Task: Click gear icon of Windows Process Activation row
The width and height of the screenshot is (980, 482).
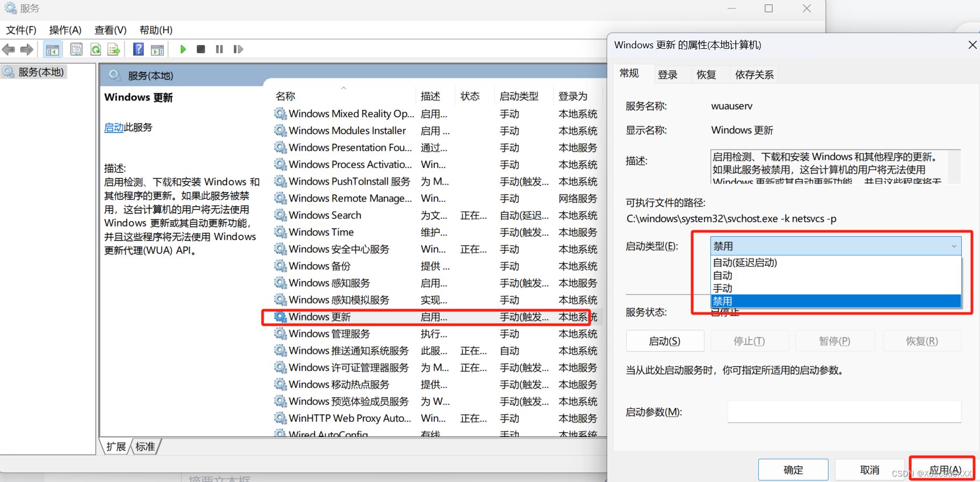Action: click(280, 164)
